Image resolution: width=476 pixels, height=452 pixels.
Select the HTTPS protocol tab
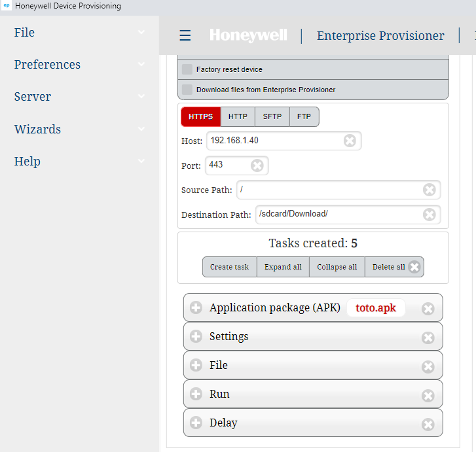200,117
